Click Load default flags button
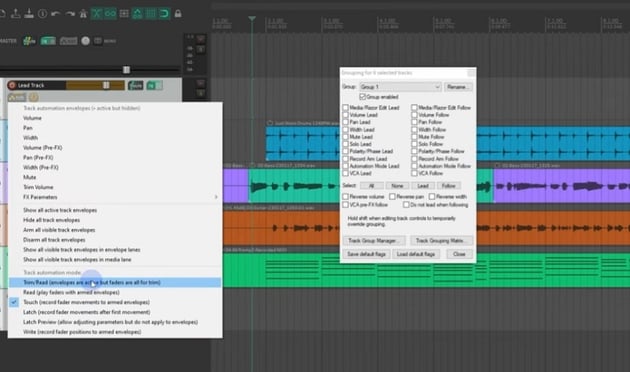The image size is (630, 372). click(x=415, y=254)
